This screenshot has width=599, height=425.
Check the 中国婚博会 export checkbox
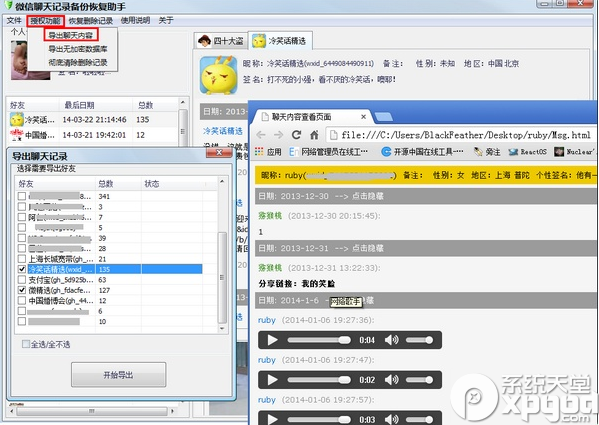coord(22,301)
